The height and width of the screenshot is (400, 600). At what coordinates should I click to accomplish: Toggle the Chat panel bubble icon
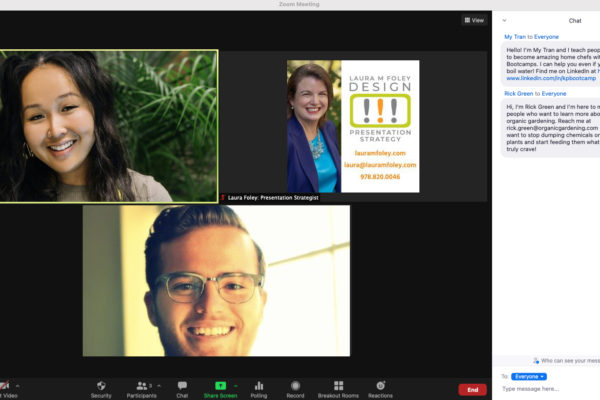coord(182,385)
